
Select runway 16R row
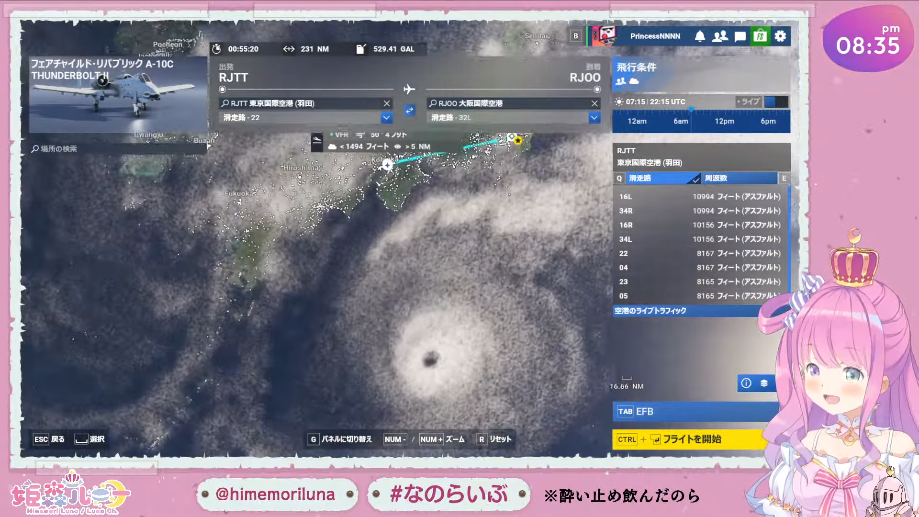coord(700,225)
